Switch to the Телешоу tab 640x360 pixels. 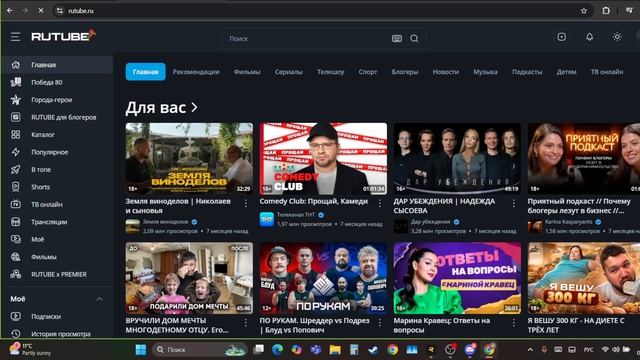331,72
